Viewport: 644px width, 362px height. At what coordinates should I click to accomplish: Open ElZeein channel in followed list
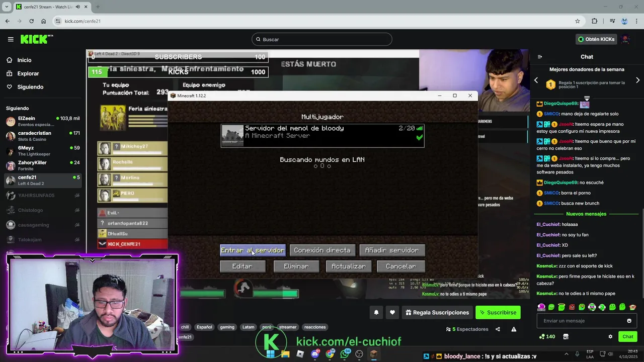pos(43,121)
